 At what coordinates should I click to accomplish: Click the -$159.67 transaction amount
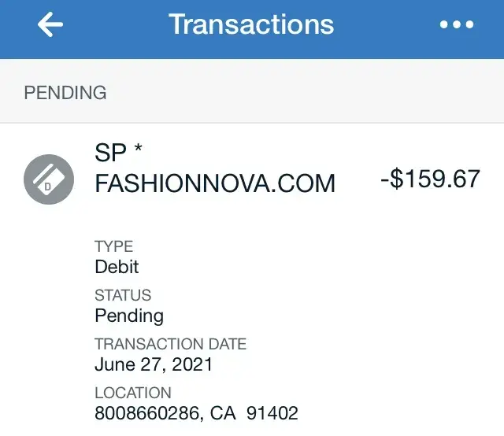click(x=430, y=179)
